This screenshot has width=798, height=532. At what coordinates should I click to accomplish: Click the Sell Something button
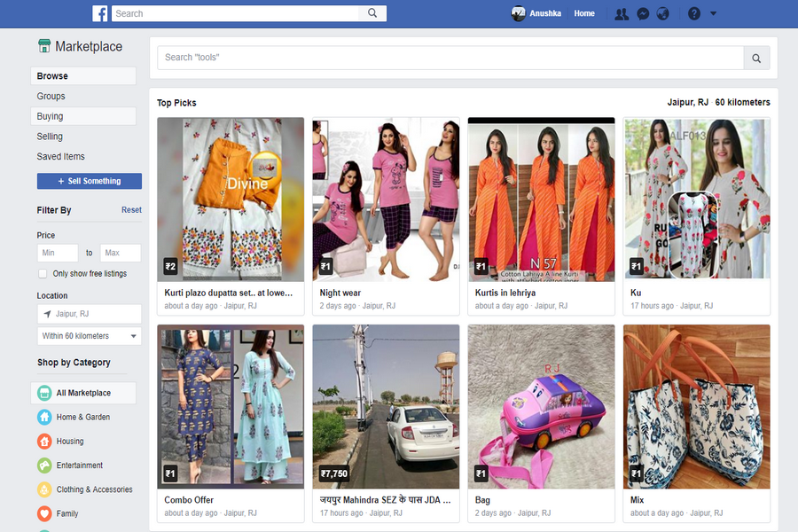coord(89,181)
